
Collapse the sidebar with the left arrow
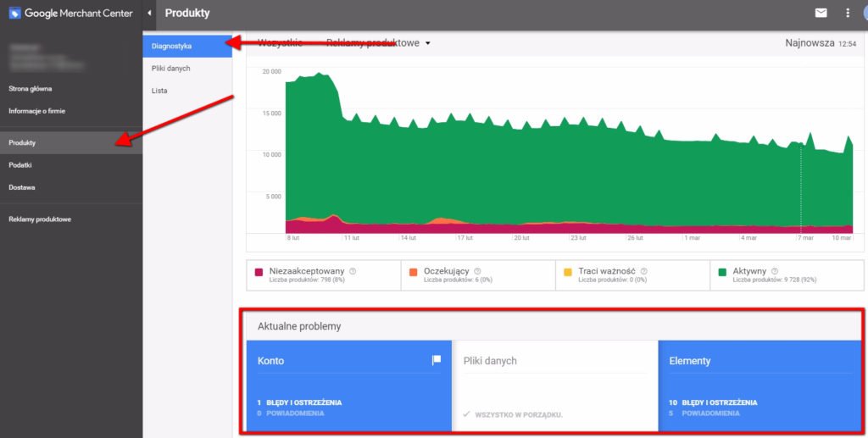tap(149, 13)
